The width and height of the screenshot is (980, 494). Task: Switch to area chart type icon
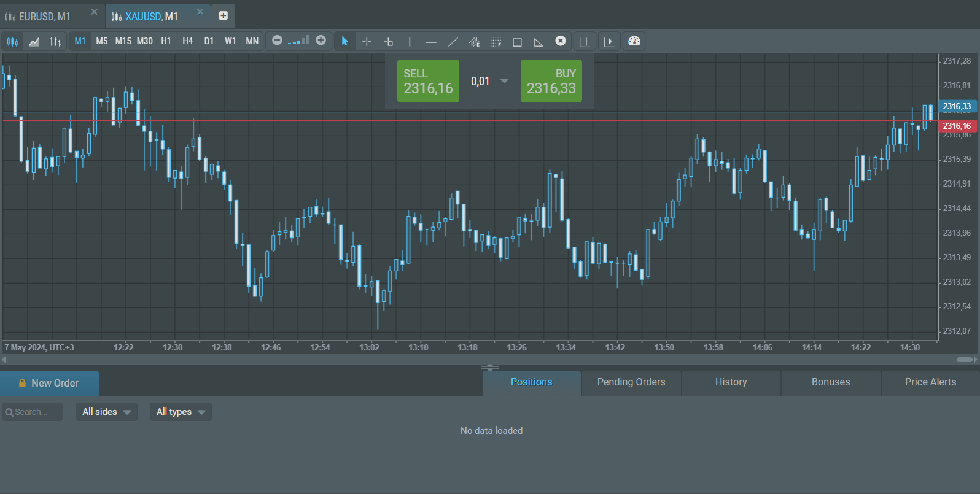[x=34, y=41]
